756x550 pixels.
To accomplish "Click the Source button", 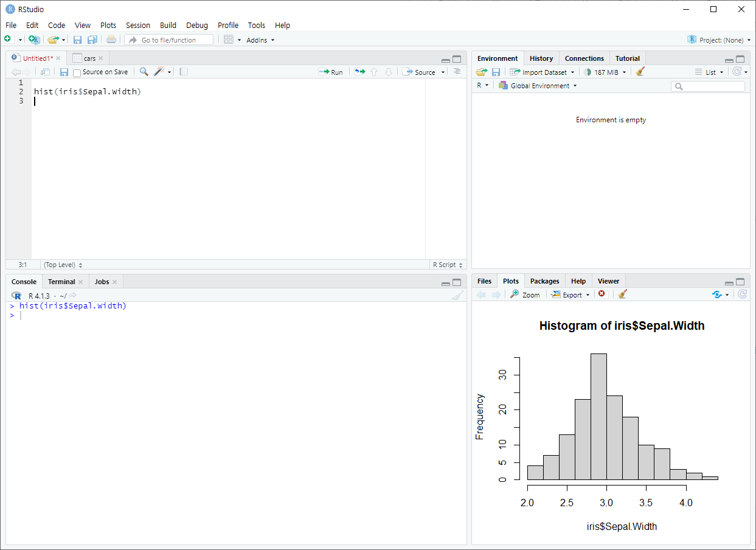I will pyautogui.click(x=419, y=72).
